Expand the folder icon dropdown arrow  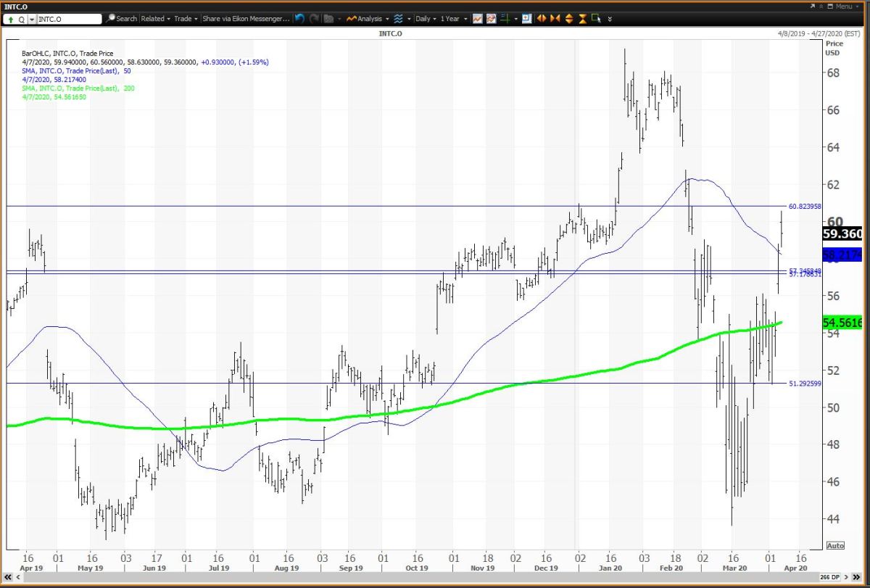tap(339, 19)
